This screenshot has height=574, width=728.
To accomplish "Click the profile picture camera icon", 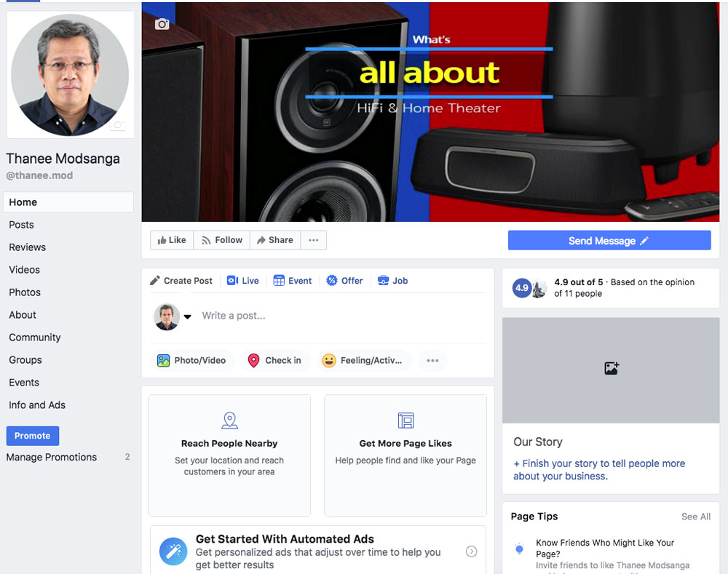I will click(117, 125).
